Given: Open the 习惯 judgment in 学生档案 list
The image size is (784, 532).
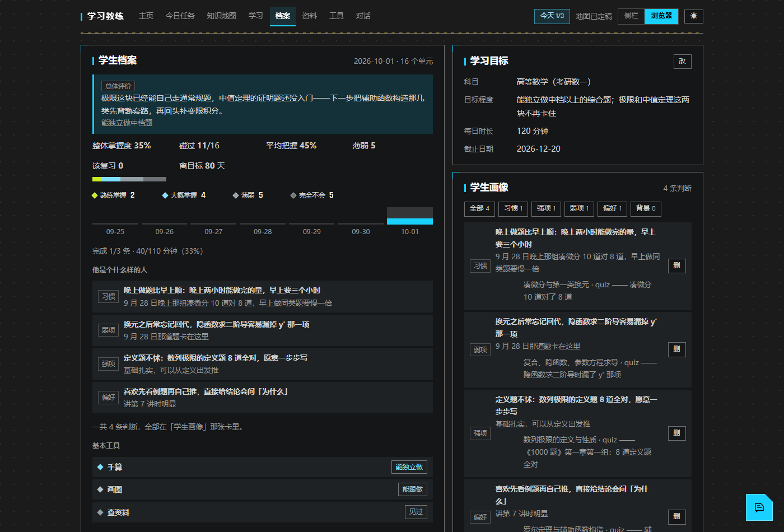Looking at the screenshot, I should pyautogui.click(x=263, y=296).
